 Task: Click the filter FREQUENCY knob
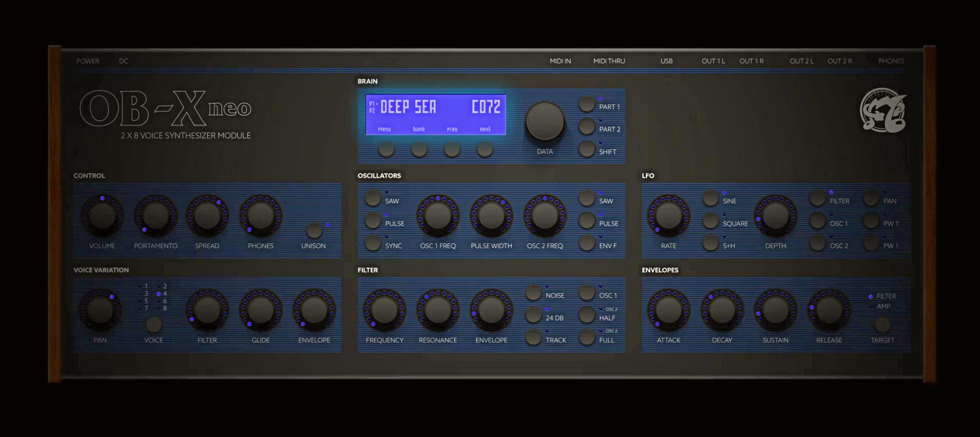pyautogui.click(x=384, y=311)
